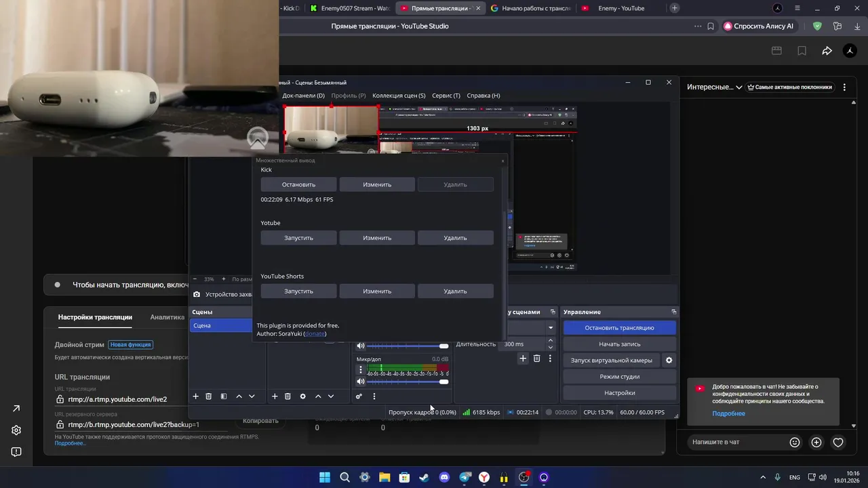The width and height of the screenshot is (868, 488).
Task: Toggle Самые активные поклонники chat chip
Action: click(789, 87)
